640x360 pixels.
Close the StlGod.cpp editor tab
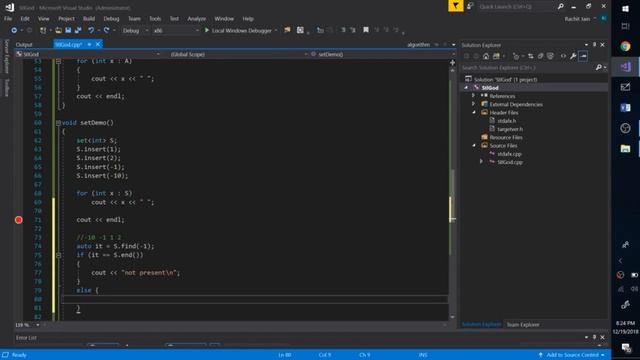coord(98,44)
